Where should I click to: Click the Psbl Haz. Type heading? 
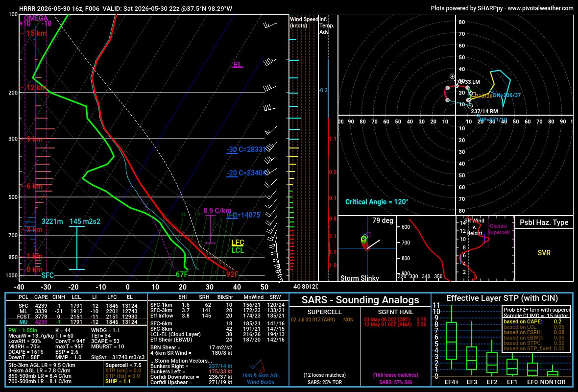click(x=544, y=222)
